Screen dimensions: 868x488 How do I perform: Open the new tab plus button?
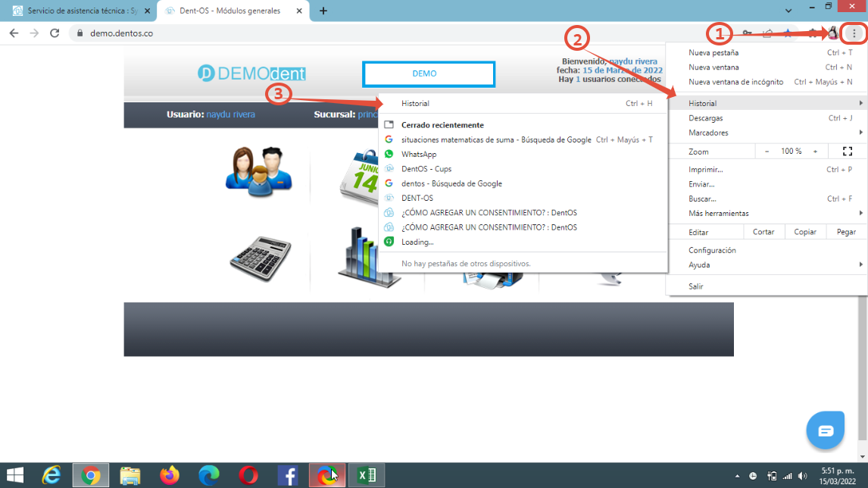pyautogui.click(x=323, y=11)
